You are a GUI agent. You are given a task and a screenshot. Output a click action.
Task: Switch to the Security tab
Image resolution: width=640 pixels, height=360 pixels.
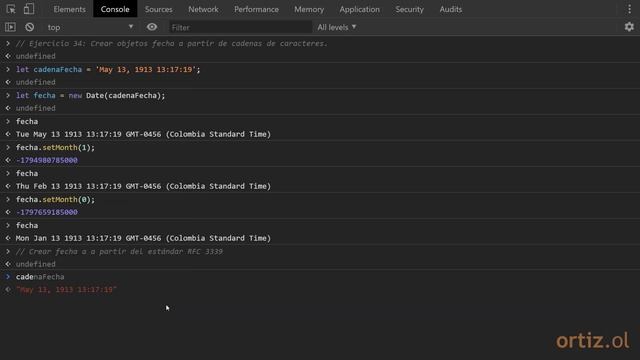coord(409,9)
